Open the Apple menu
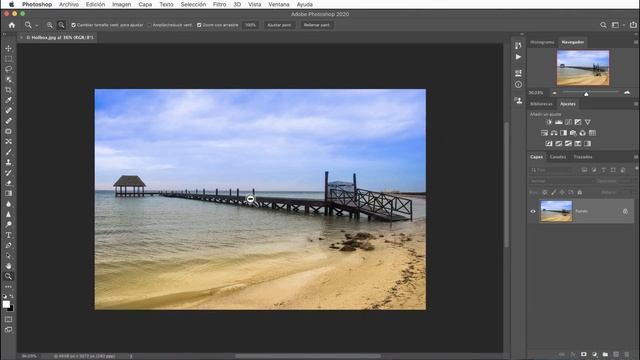The height and width of the screenshot is (360, 640). coord(11,4)
